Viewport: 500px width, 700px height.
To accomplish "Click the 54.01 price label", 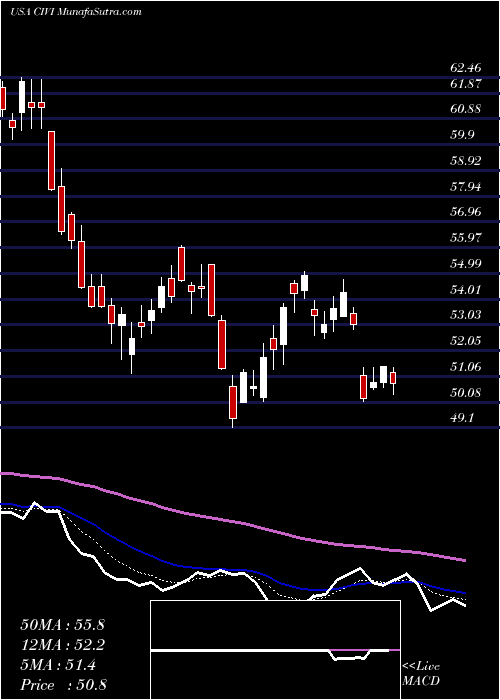I will coord(466,290).
